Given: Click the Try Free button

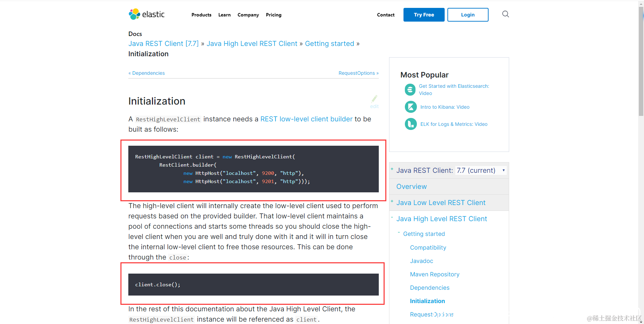Looking at the screenshot, I should pyautogui.click(x=424, y=15).
